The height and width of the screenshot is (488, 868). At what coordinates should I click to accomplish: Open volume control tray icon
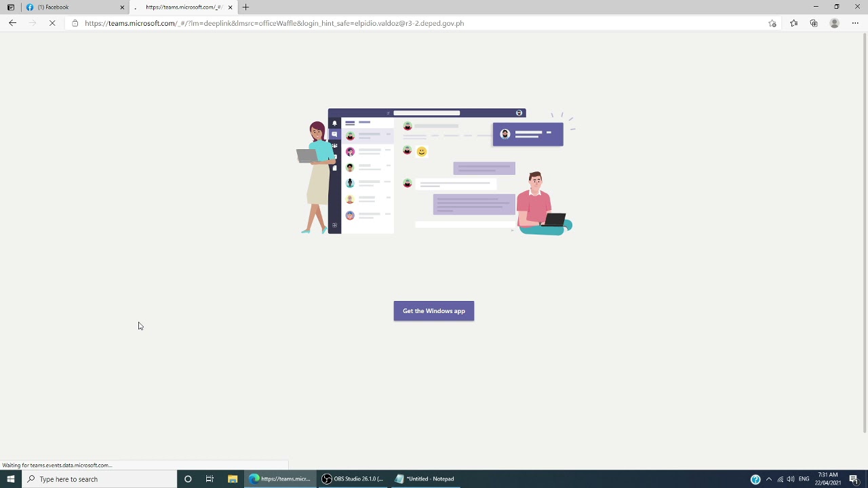pyautogui.click(x=791, y=479)
